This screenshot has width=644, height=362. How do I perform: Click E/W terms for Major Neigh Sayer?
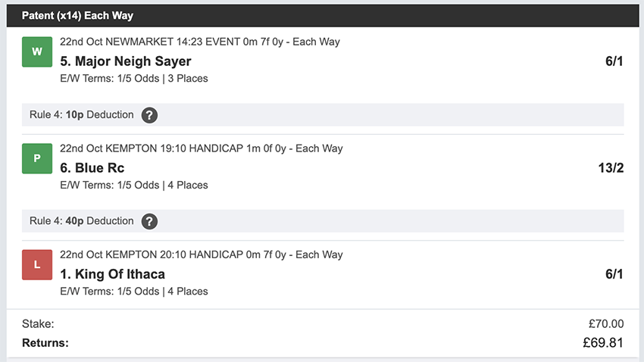click(134, 78)
